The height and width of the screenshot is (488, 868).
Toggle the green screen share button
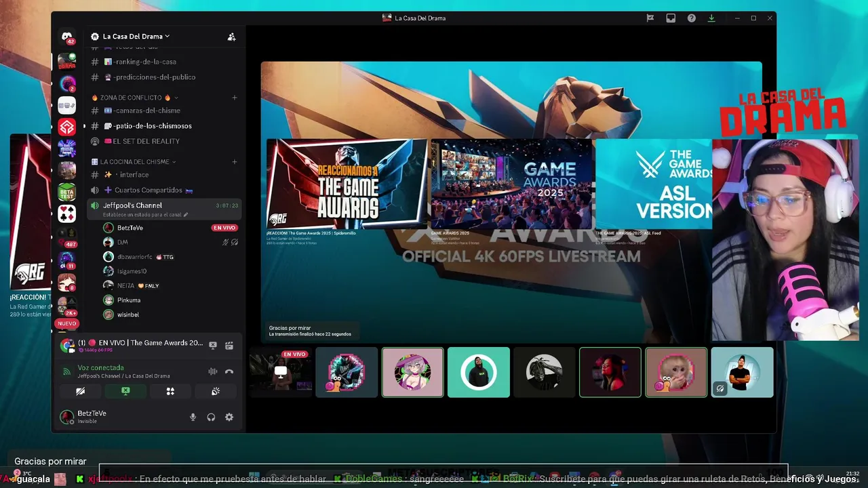(125, 391)
